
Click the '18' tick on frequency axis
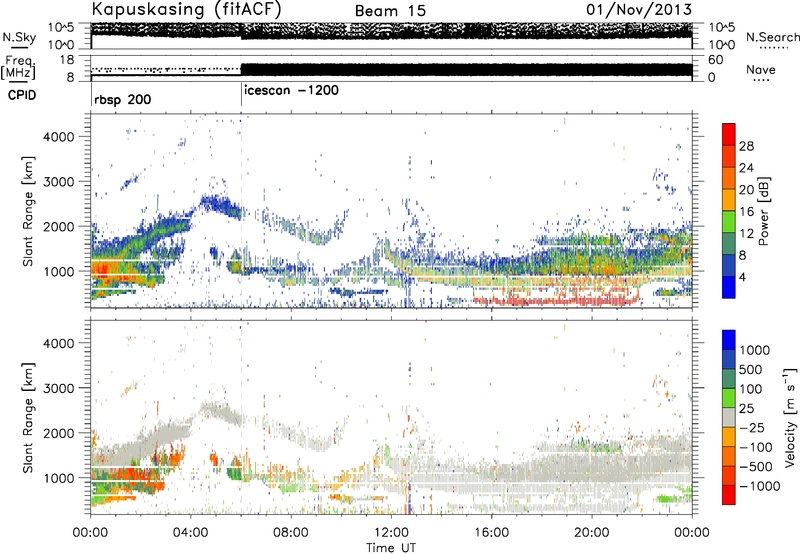(x=67, y=60)
